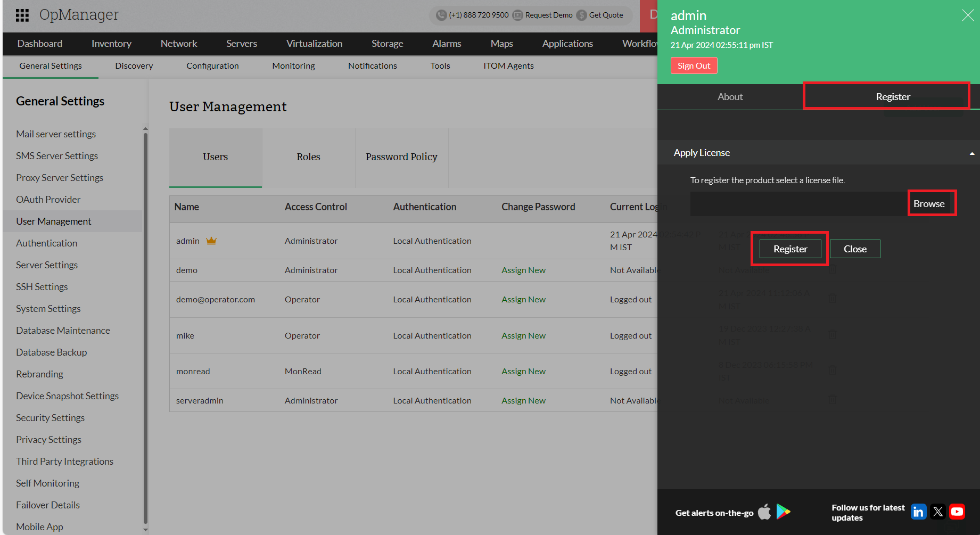
Task: Switch to the ITOM Agents sub-tab
Action: click(x=508, y=66)
